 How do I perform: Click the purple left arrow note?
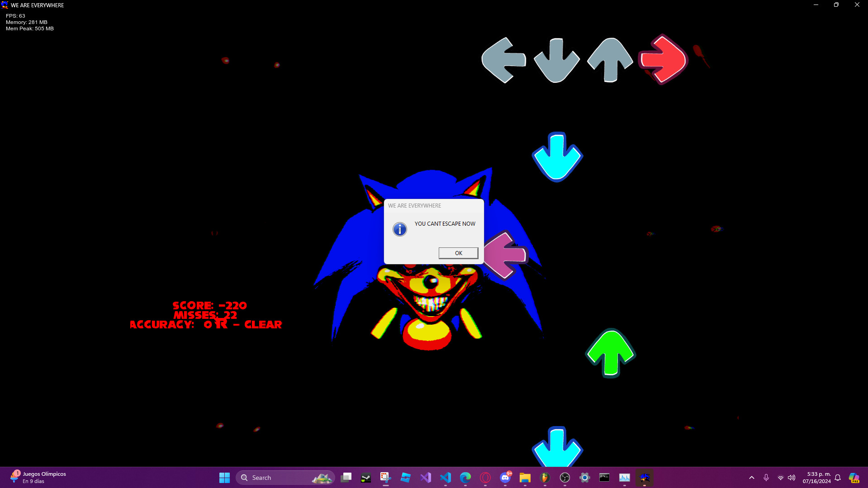pyautogui.click(x=506, y=256)
